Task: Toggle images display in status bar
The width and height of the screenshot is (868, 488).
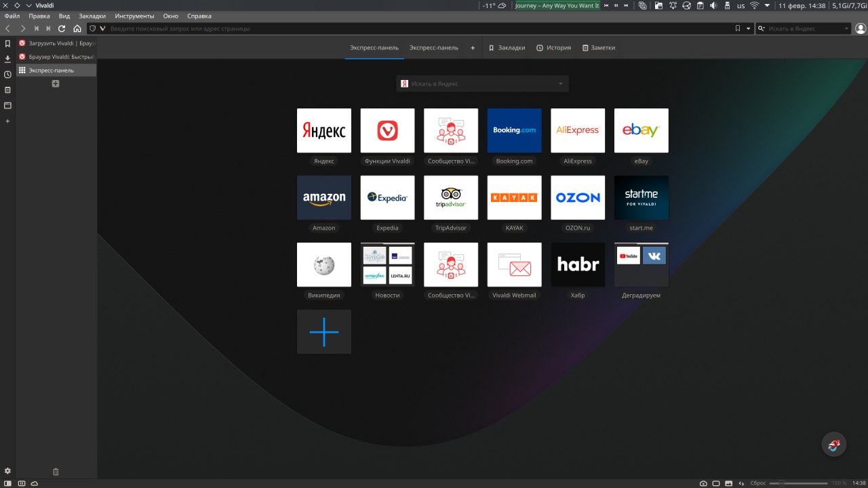Action: pos(729,483)
